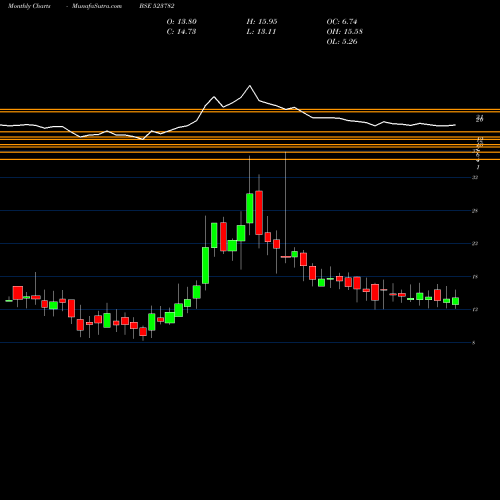The width and height of the screenshot is (500, 500).
Task: Open the MunafaSutra.com source label
Action: click(x=97, y=6)
